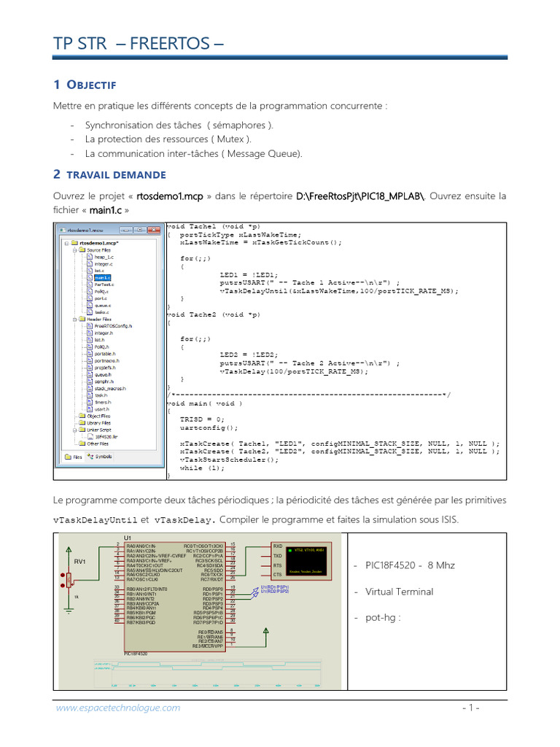Click the projdefs.h header icon
Image resolution: width=560 pixels, height=747 pixels.
pyautogui.click(x=90, y=368)
